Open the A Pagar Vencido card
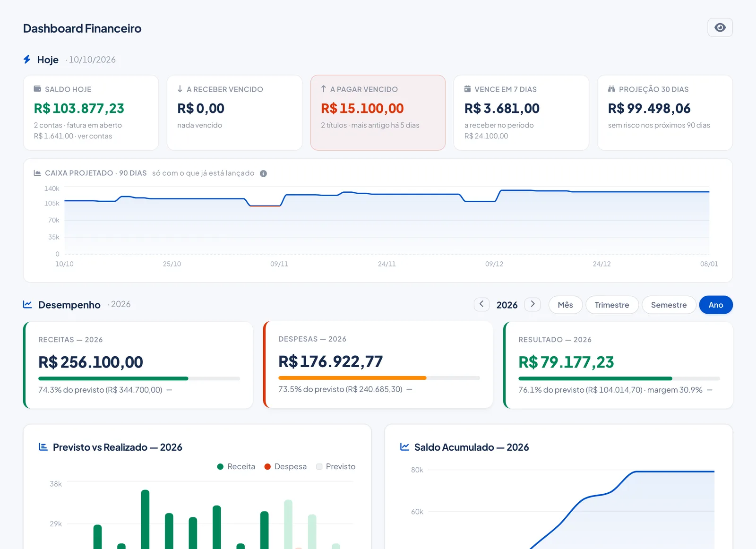756x549 pixels. click(x=378, y=112)
